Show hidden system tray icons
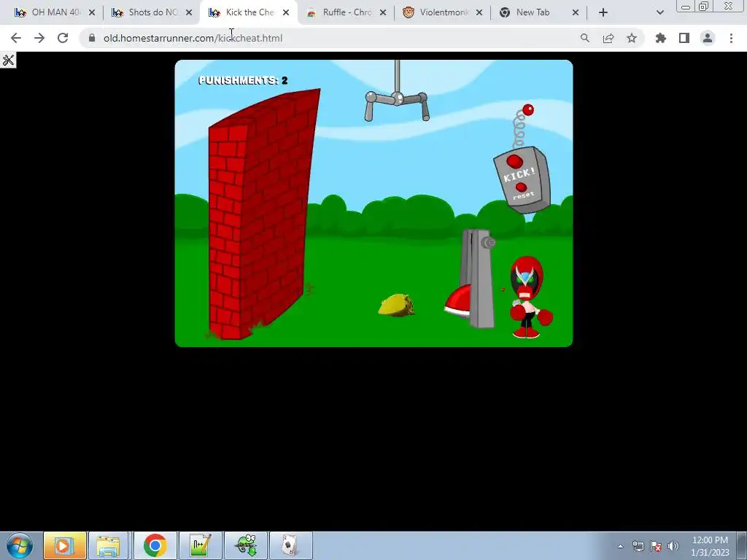 point(620,547)
